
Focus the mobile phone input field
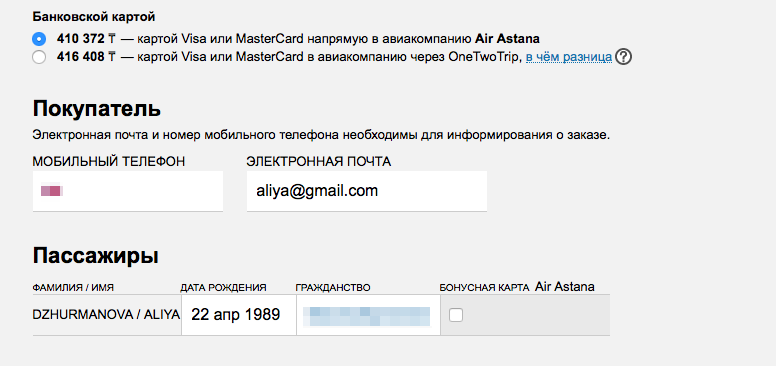pos(128,191)
